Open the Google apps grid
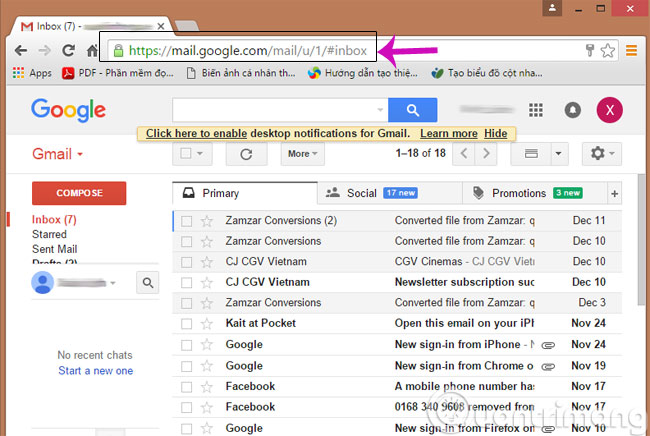This screenshot has height=436, width=650. 536,110
